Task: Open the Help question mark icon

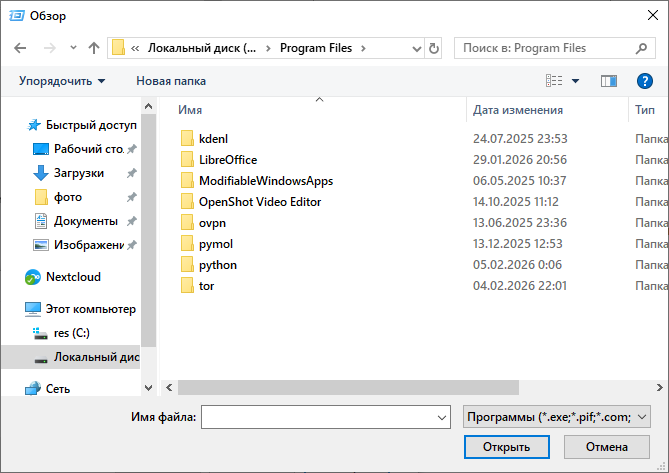Action: click(x=644, y=80)
